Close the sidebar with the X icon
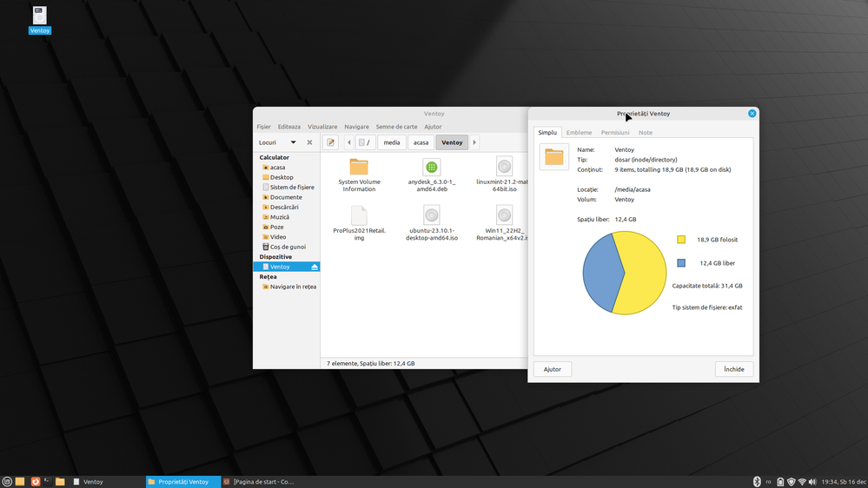 point(309,142)
